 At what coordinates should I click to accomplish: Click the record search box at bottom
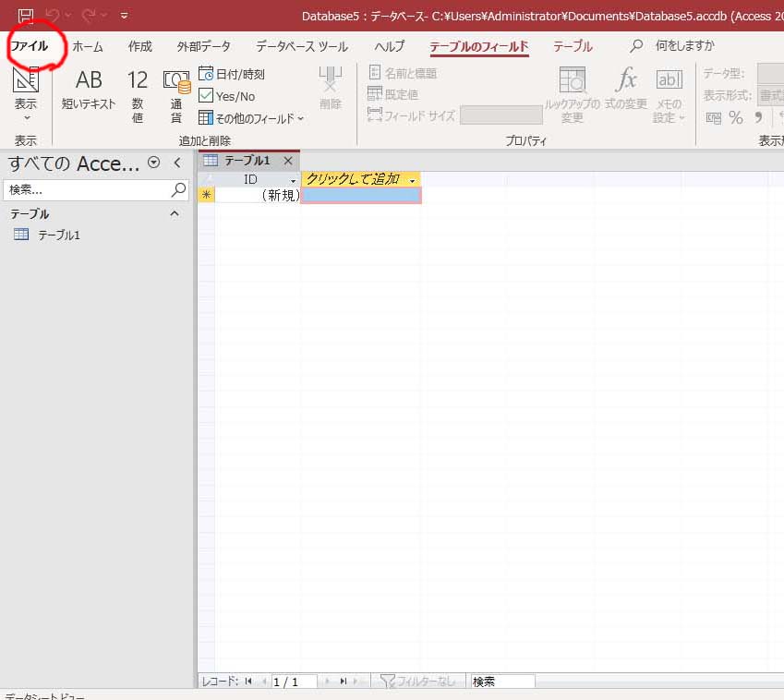501,682
